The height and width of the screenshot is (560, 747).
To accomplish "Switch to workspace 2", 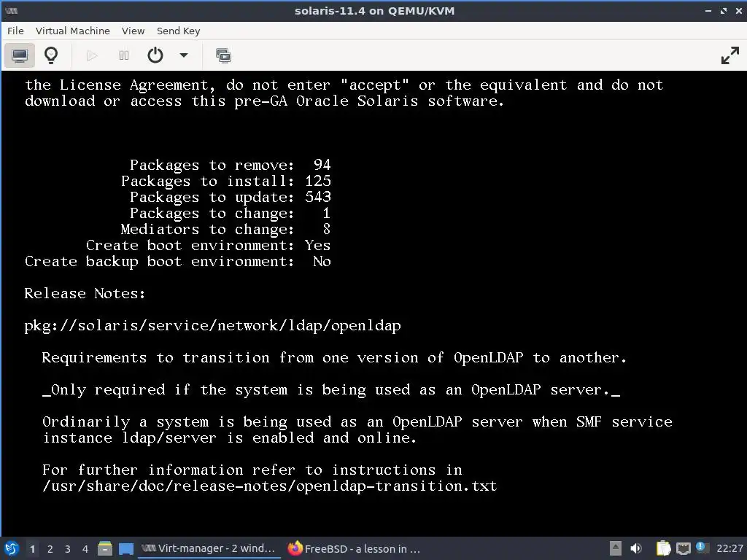I will tap(50, 549).
